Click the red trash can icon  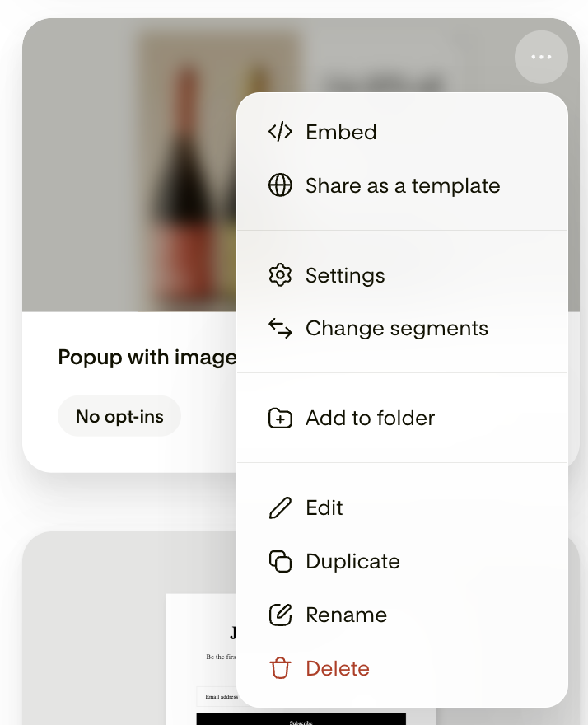[280, 669]
